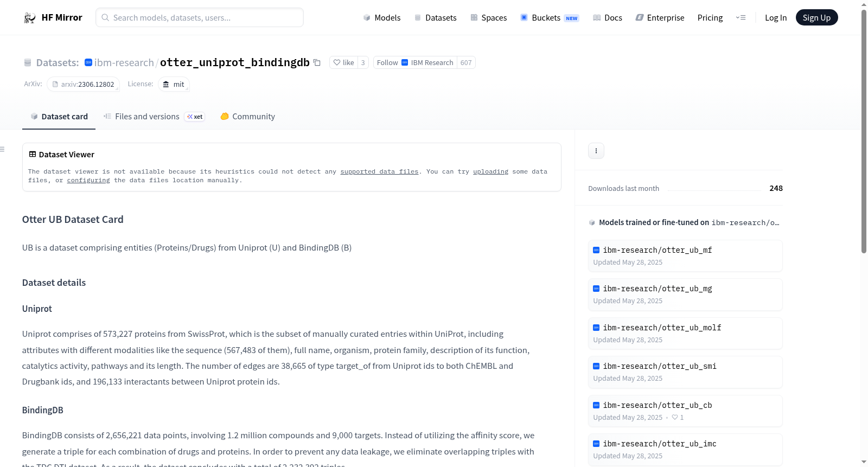Open the otter_ub_imc model card
Screen dimensions: 868x467
click(x=685, y=450)
